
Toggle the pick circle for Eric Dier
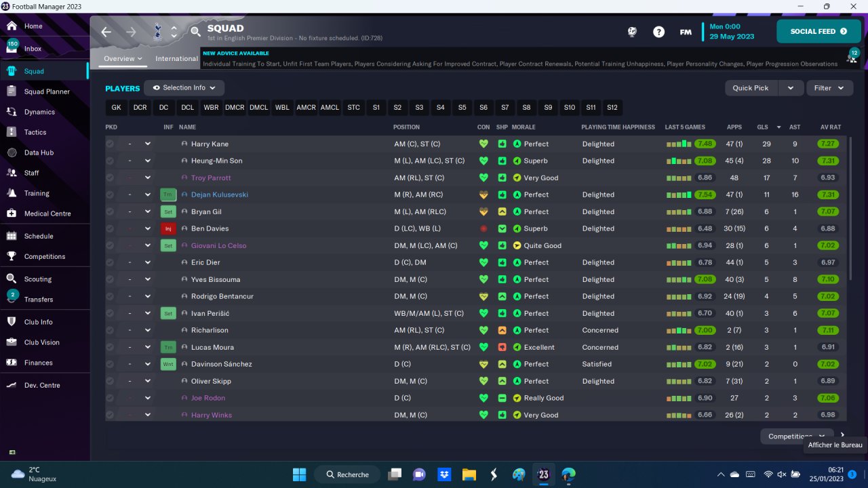[110, 262]
